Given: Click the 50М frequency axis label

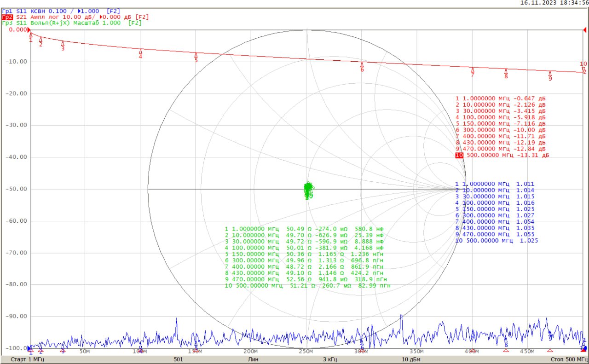Looking at the screenshot, I should click(x=85, y=352).
